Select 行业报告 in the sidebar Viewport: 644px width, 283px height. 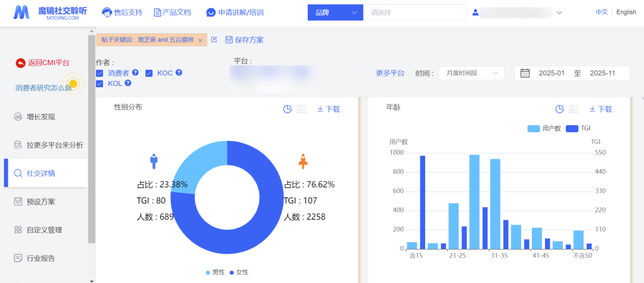(41, 258)
